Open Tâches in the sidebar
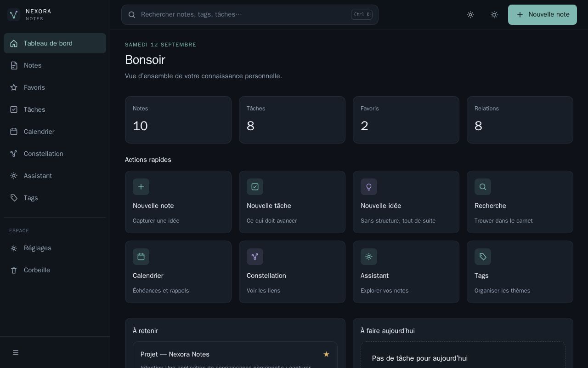Image resolution: width=588 pixels, height=368 pixels. coord(55,109)
